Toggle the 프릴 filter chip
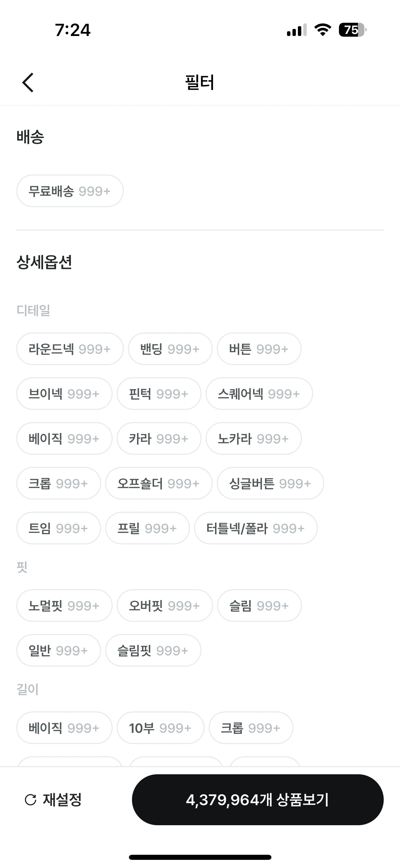400x868 pixels. pyautogui.click(x=147, y=528)
